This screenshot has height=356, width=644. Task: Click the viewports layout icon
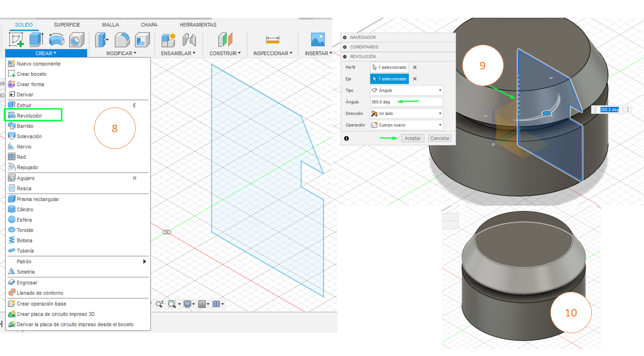216,304
